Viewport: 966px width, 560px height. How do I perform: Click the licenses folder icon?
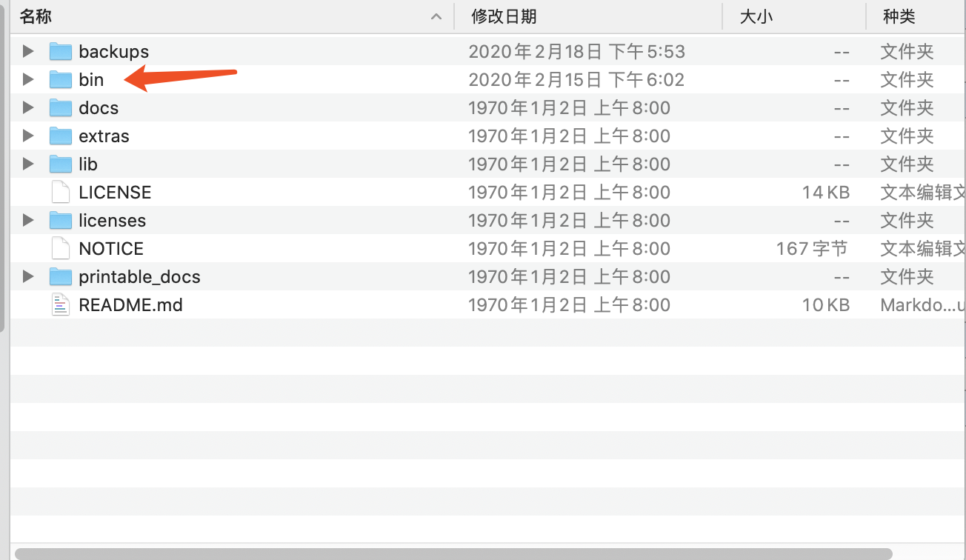[60, 220]
